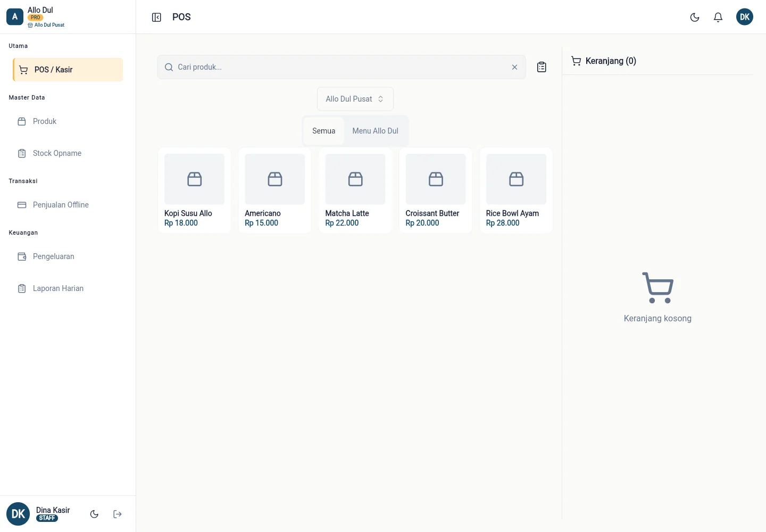Log out using the sidebar exit icon
The width and height of the screenshot is (766, 532).
tap(118, 514)
